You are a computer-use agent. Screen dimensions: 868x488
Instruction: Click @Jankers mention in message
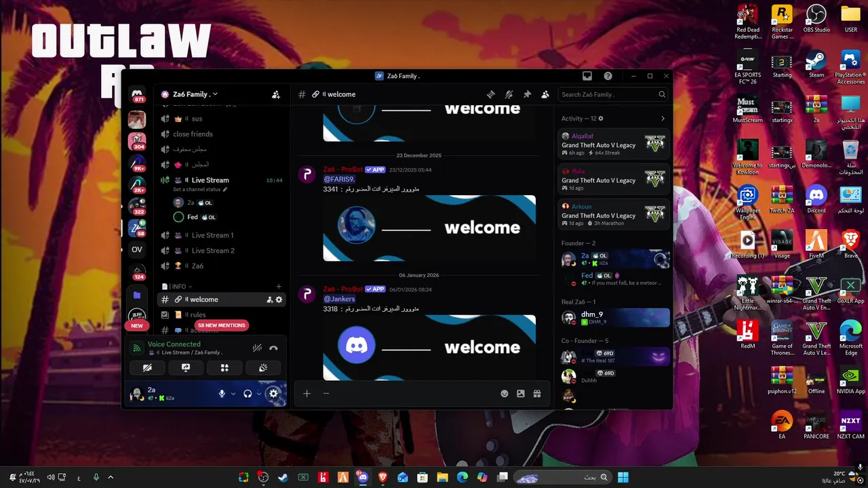pyautogui.click(x=339, y=299)
